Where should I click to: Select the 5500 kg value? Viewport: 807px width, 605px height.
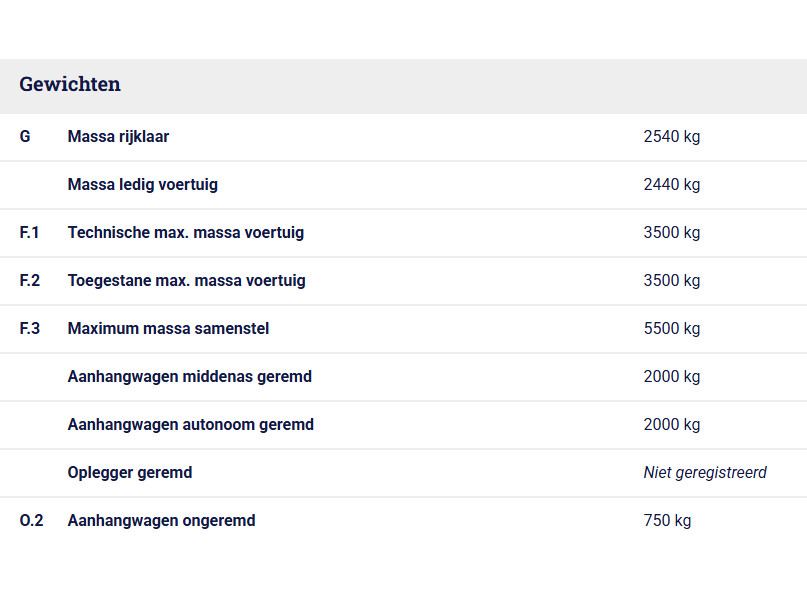pos(671,329)
